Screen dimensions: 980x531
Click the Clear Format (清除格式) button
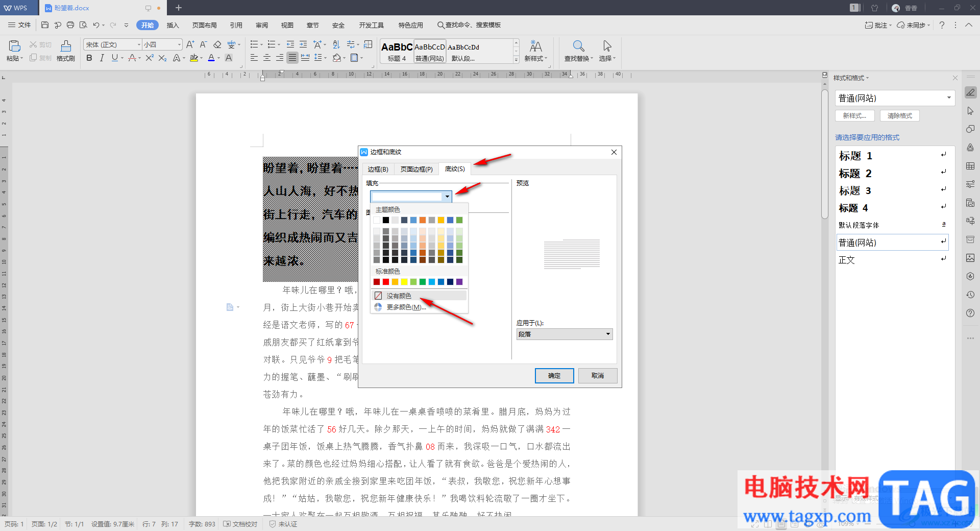900,116
